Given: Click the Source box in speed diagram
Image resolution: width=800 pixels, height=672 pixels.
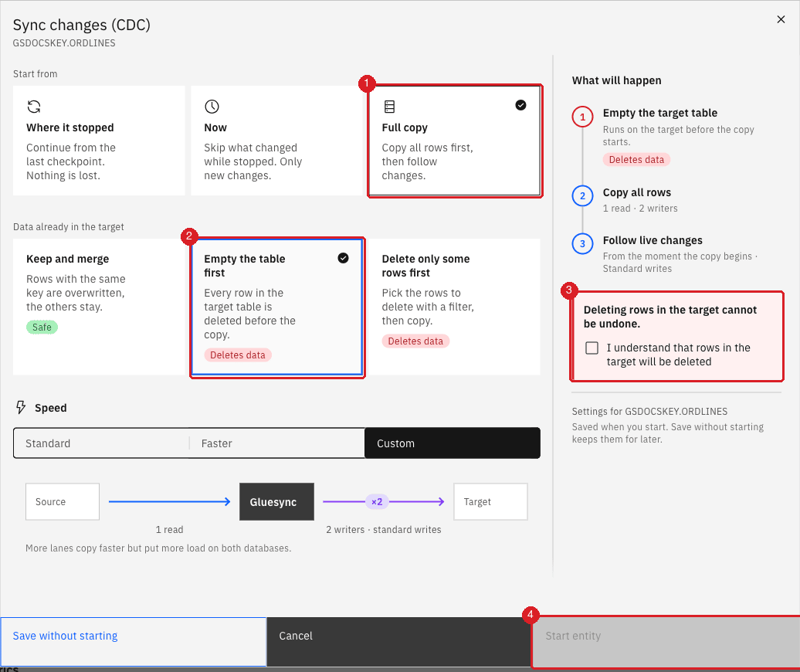Looking at the screenshot, I should tap(63, 501).
